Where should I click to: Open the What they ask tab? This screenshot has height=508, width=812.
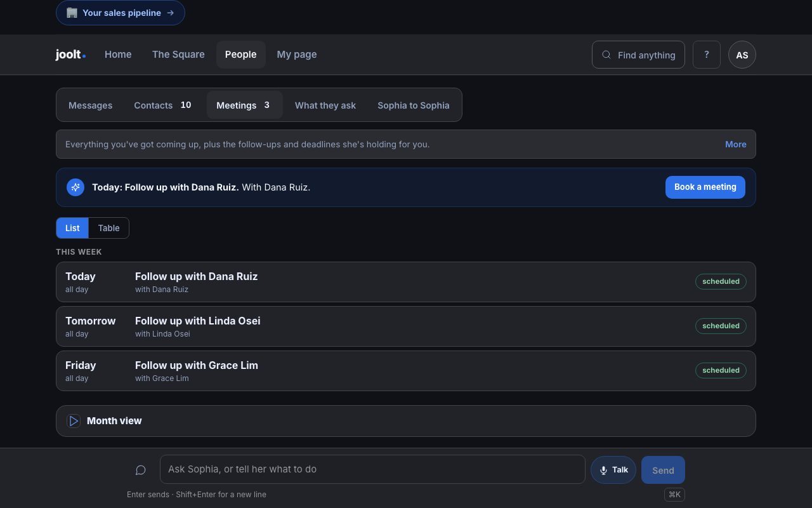(x=325, y=105)
